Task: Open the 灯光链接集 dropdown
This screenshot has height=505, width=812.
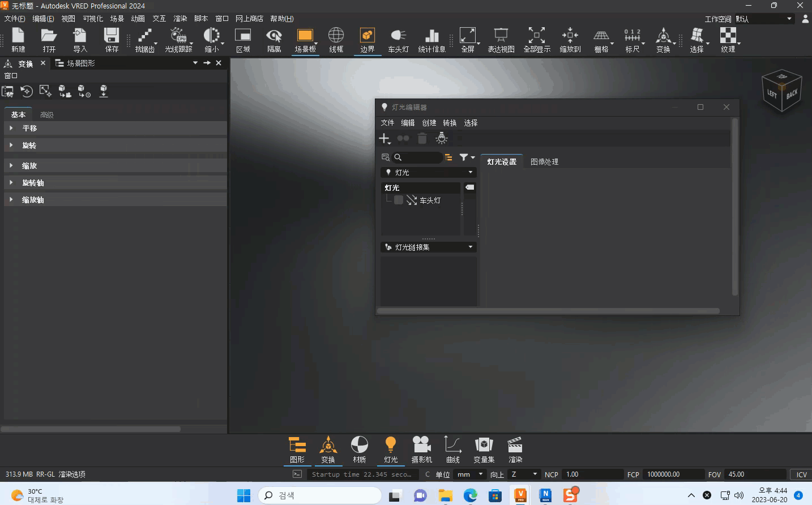Action: coord(429,247)
